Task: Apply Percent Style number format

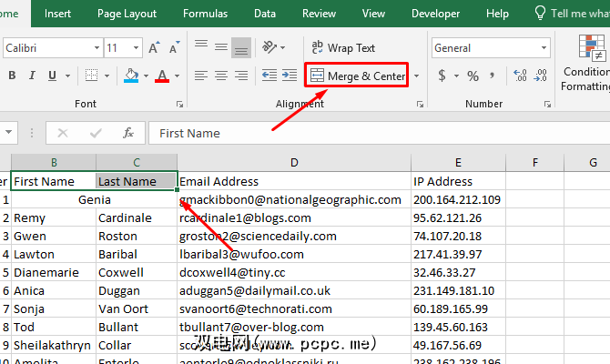Action: (473, 76)
